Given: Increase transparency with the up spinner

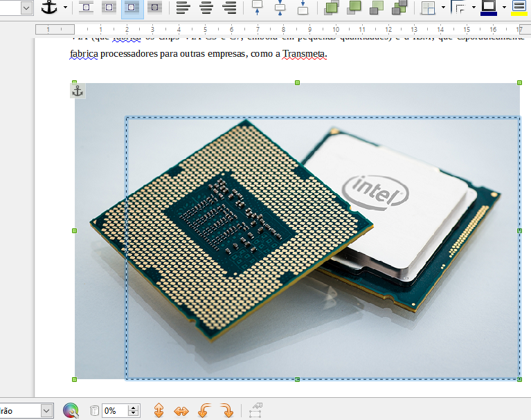Looking at the screenshot, I should [134, 408].
